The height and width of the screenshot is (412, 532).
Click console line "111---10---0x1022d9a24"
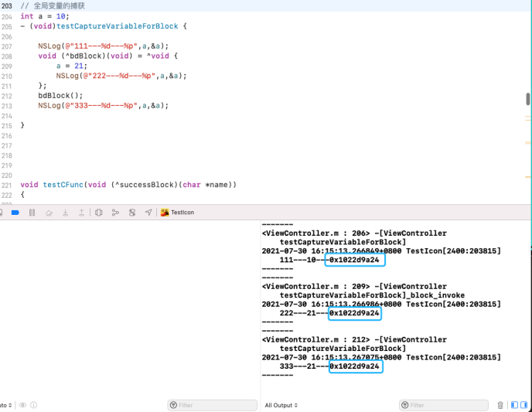pyautogui.click(x=329, y=260)
